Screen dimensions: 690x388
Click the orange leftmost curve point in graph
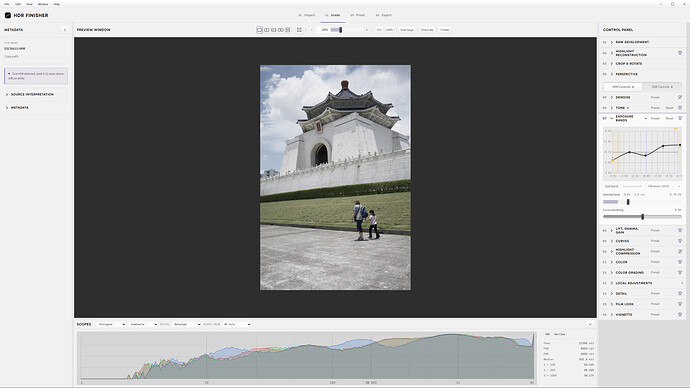point(613,160)
